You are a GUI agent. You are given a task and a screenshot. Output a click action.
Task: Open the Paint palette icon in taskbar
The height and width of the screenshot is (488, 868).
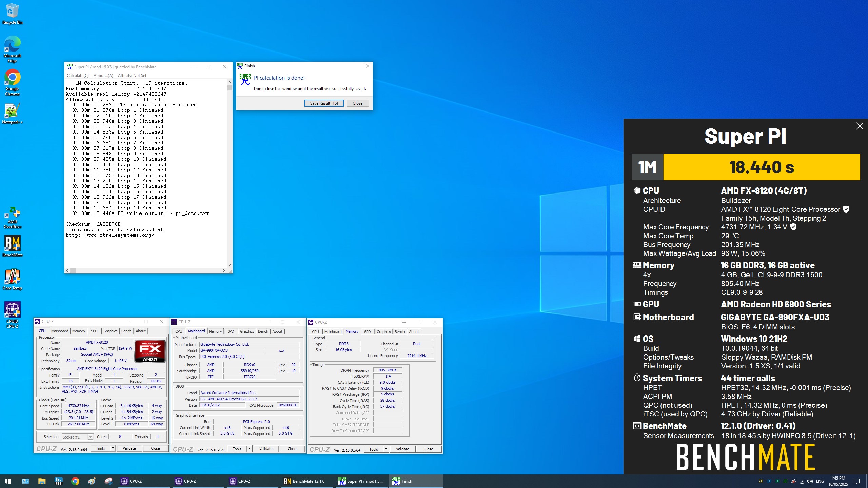(92, 481)
